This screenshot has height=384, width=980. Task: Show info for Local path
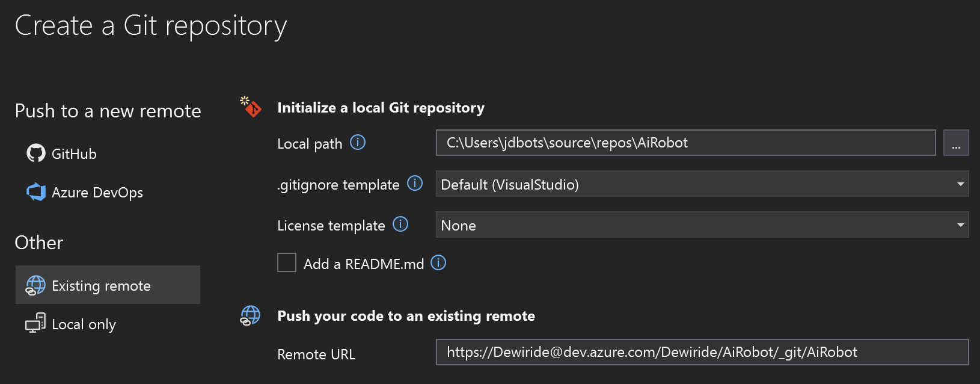[358, 143]
